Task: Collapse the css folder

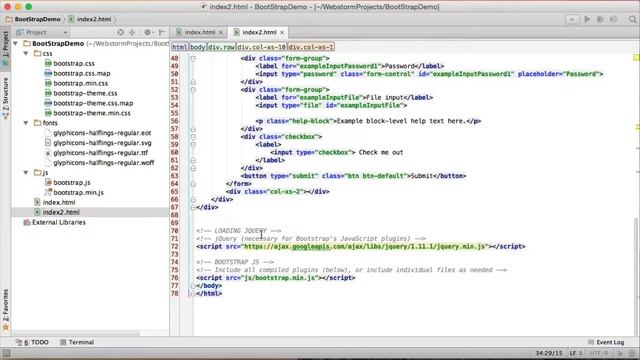Action: click(26, 53)
